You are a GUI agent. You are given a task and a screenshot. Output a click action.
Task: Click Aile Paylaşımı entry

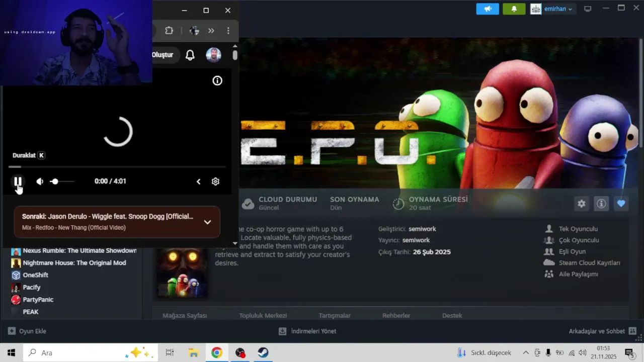[572, 274]
